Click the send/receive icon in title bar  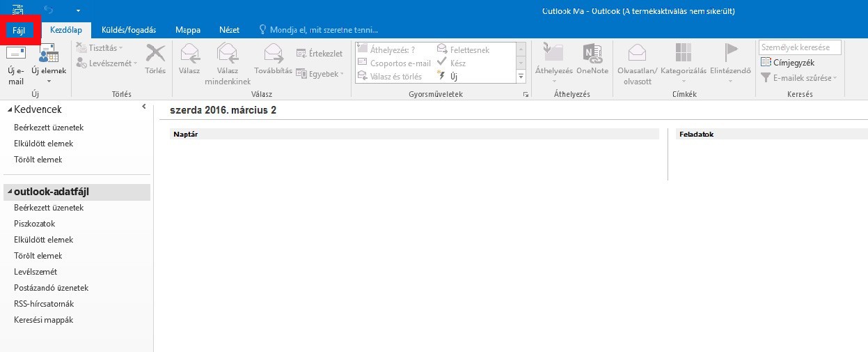(17, 10)
